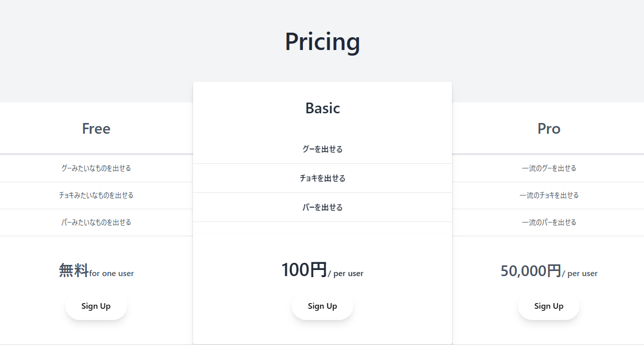Select the Basic plan title

(322, 108)
